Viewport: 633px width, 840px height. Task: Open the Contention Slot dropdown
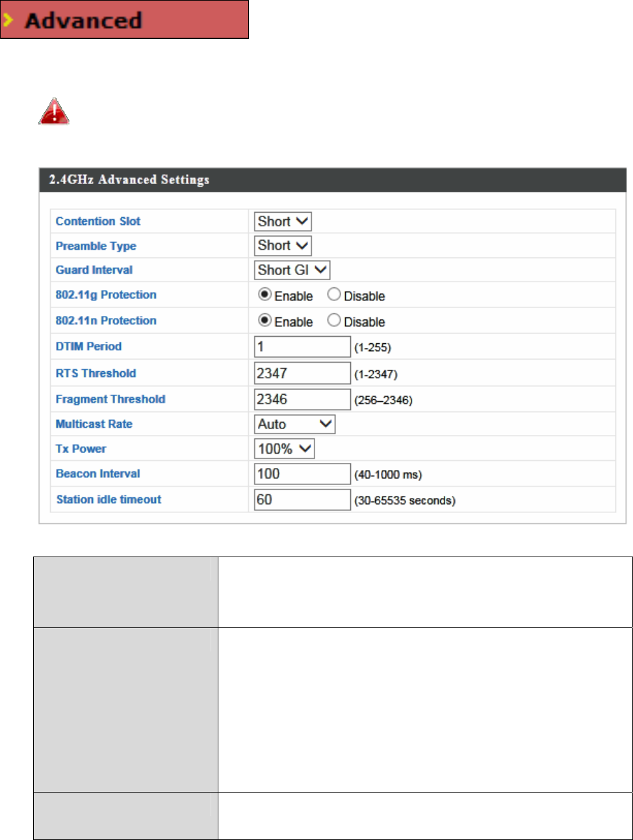[x=283, y=222]
